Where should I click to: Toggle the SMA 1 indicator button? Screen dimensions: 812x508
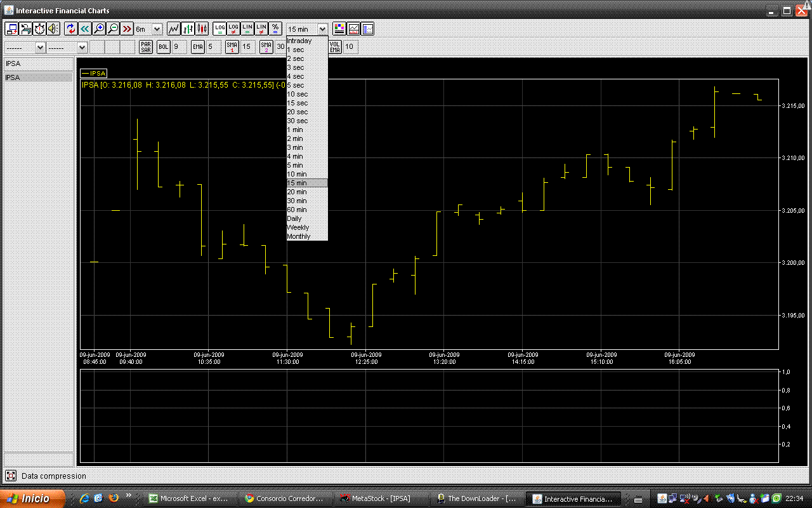pyautogui.click(x=232, y=46)
